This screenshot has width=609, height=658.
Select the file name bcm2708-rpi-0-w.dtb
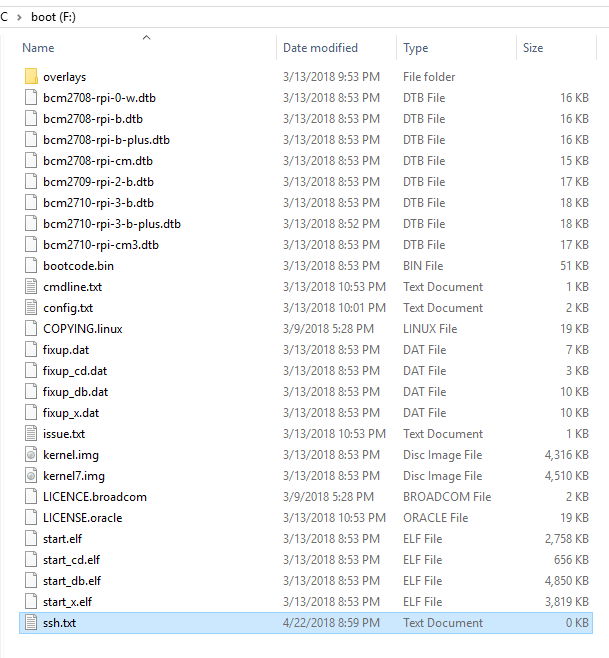[x=99, y=98]
